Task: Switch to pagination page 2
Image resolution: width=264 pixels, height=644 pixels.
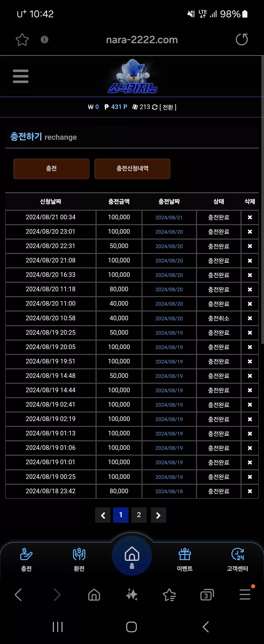Action: [139, 515]
